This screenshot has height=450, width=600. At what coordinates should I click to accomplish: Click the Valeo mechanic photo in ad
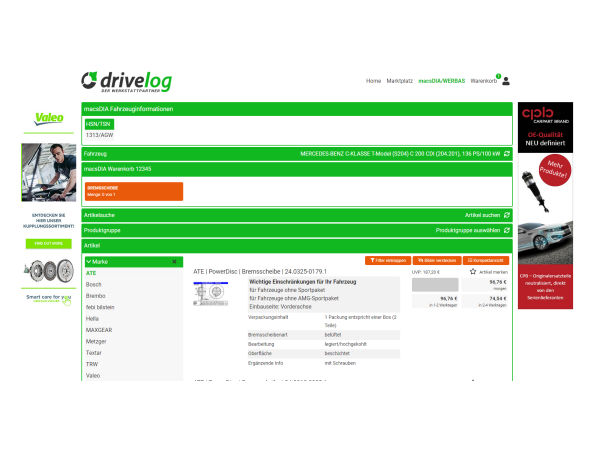point(49,172)
